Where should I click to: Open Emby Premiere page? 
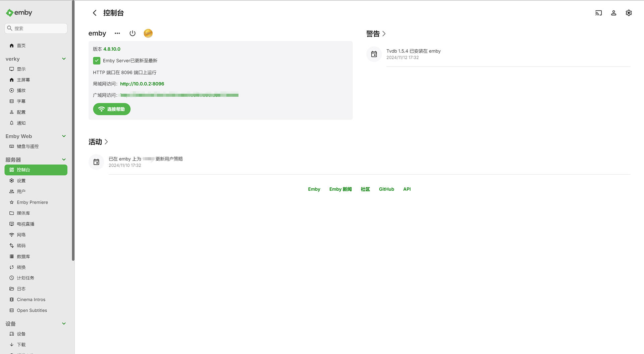coord(36,202)
